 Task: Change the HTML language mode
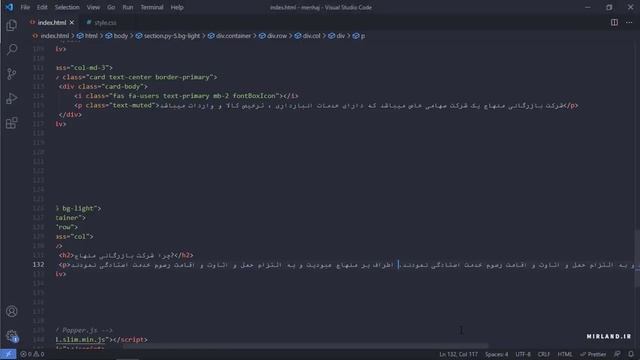564,354
